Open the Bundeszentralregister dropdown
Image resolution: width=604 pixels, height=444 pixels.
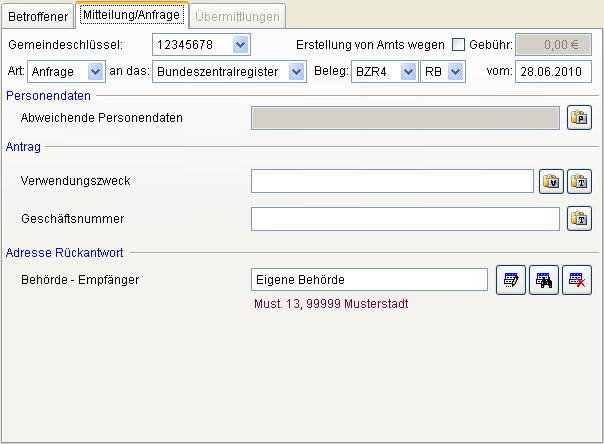295,72
